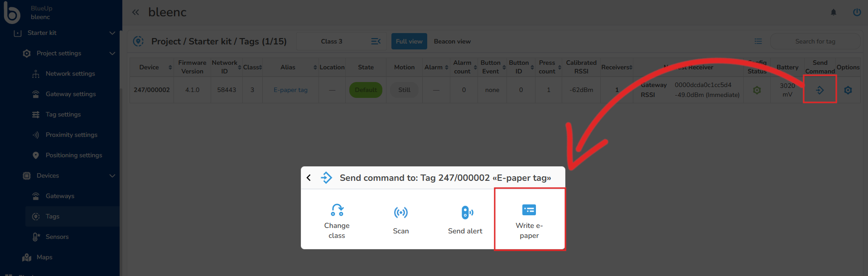This screenshot has width=868, height=276.
Task: Click the Write e-paper command icon
Action: (529, 210)
